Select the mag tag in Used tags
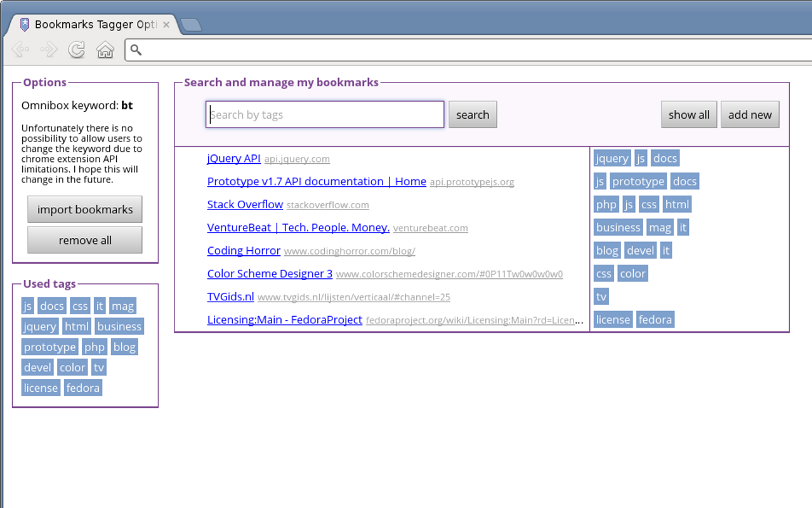The height and width of the screenshot is (508, 812). (123, 306)
